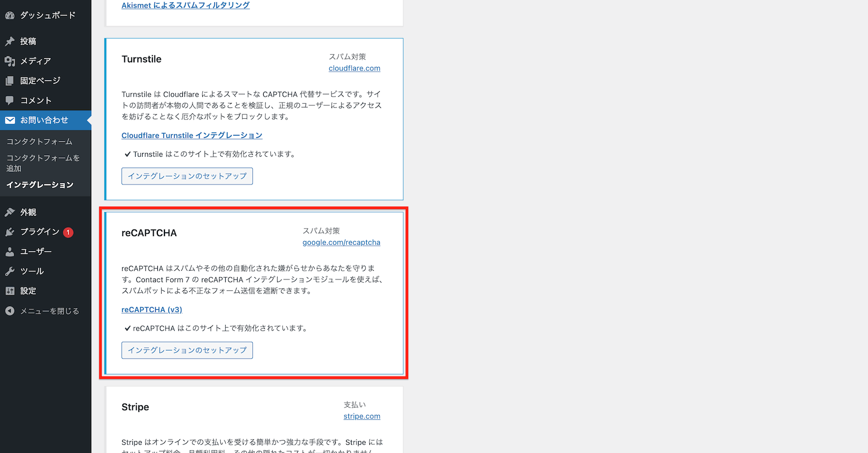
Task: Follow the reCAPTCHA (v3) link
Action: click(x=152, y=310)
